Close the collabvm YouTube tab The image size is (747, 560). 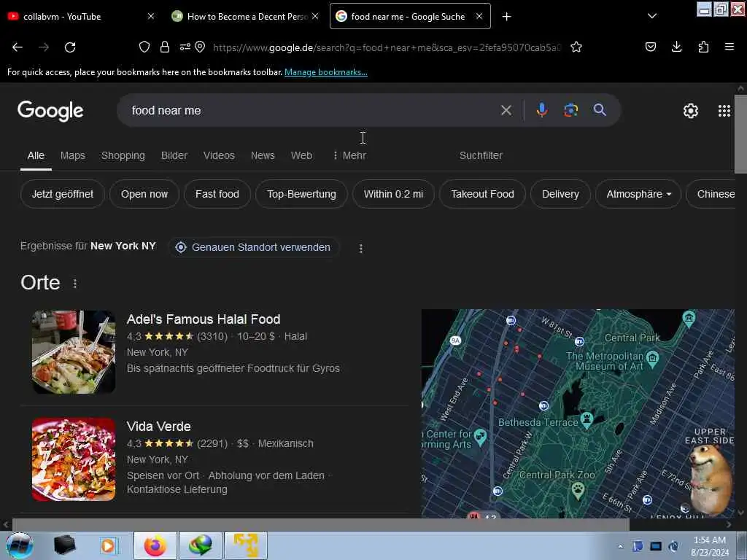click(x=151, y=16)
